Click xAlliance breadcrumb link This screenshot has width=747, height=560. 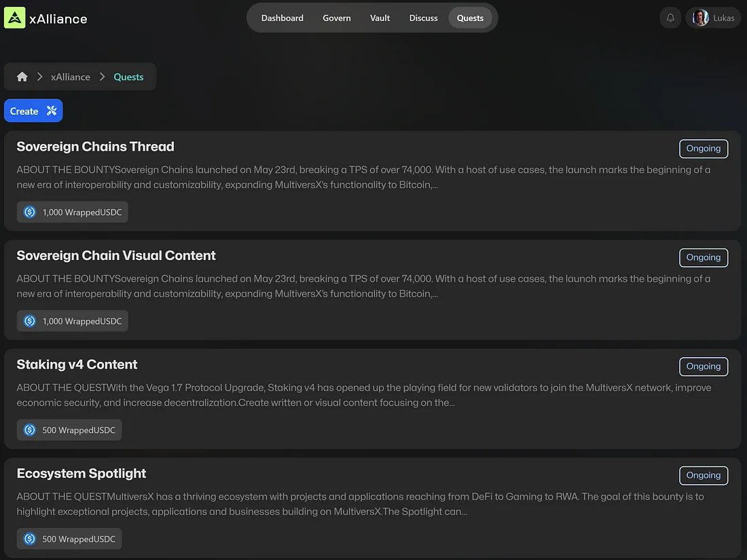point(71,77)
